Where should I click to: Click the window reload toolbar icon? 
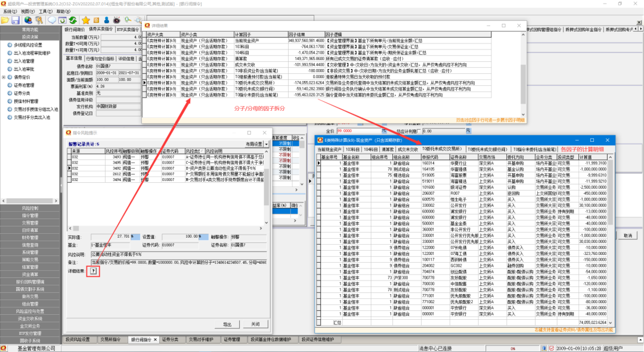pyautogui.click(x=63, y=20)
